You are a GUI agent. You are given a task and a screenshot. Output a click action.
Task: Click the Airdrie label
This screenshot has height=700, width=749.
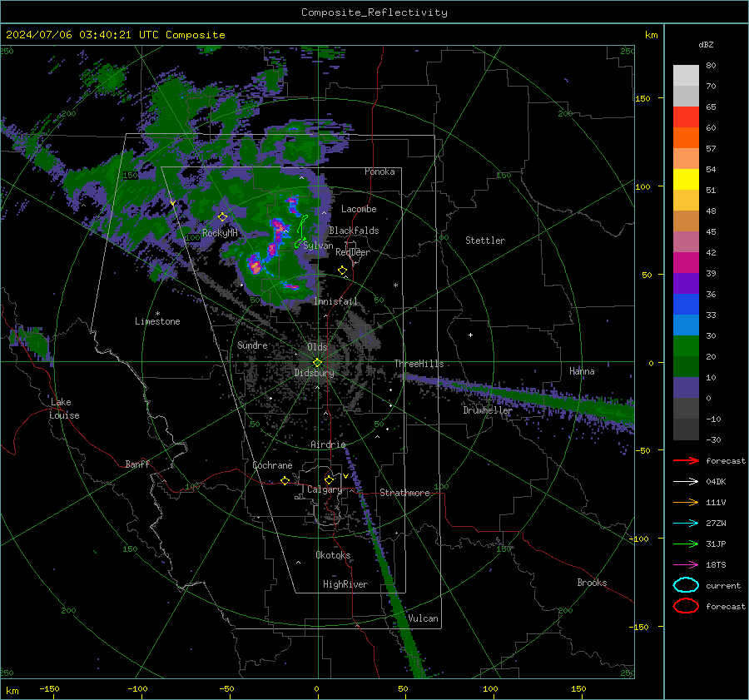tap(328, 444)
